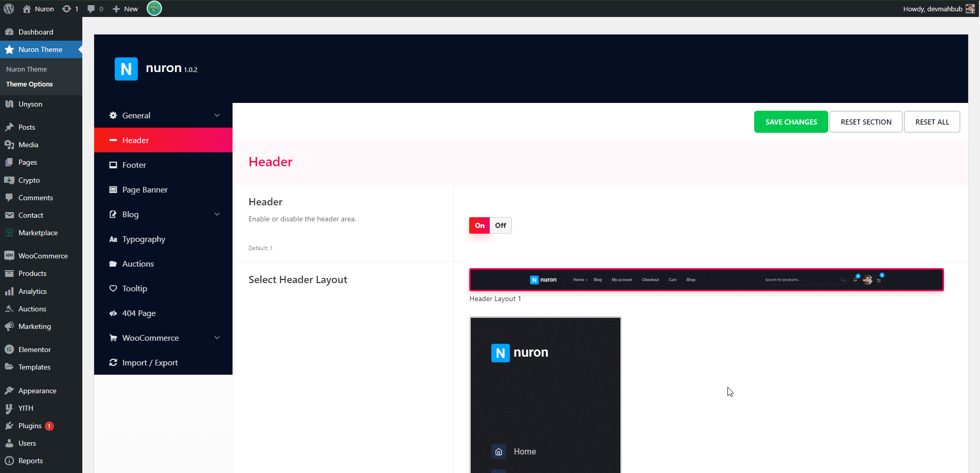The image size is (980, 473).
Task: Expand the Blog section chevron
Action: (x=217, y=214)
